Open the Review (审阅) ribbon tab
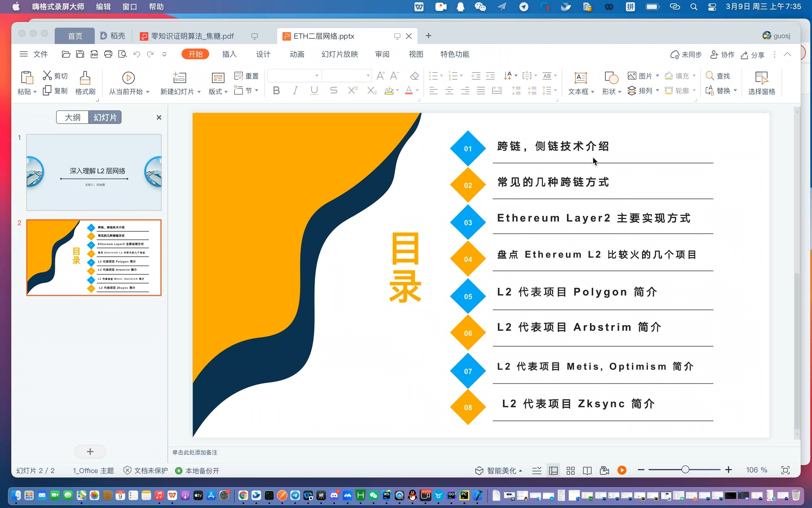This screenshot has height=508, width=812. (382, 54)
